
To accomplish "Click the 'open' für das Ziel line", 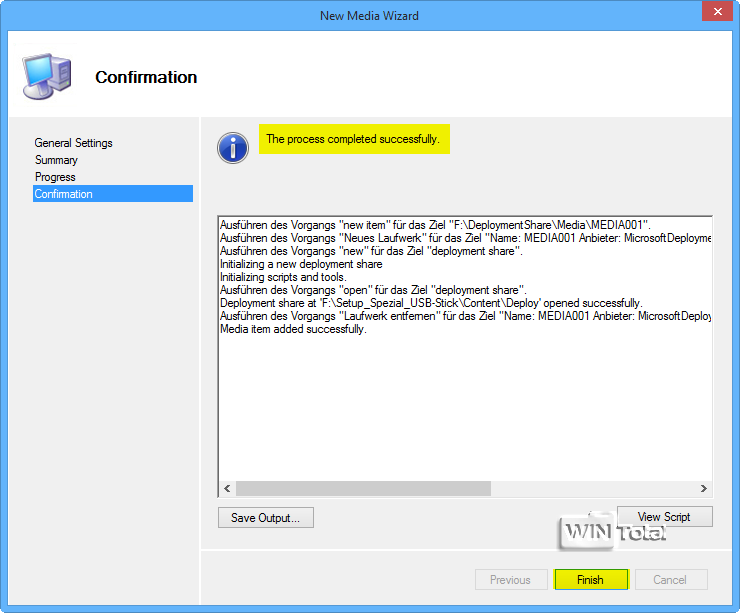I will [373, 290].
